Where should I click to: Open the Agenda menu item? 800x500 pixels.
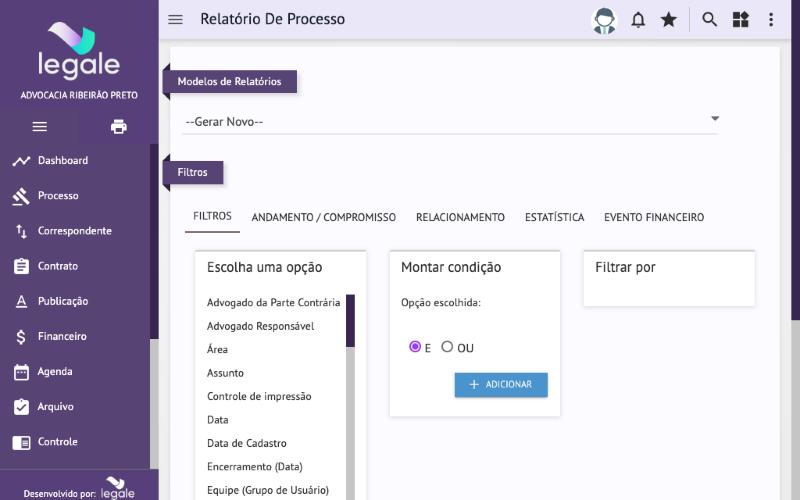click(55, 372)
